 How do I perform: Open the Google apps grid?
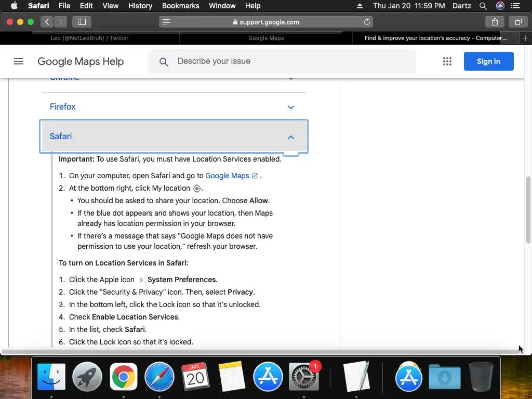pos(447,61)
